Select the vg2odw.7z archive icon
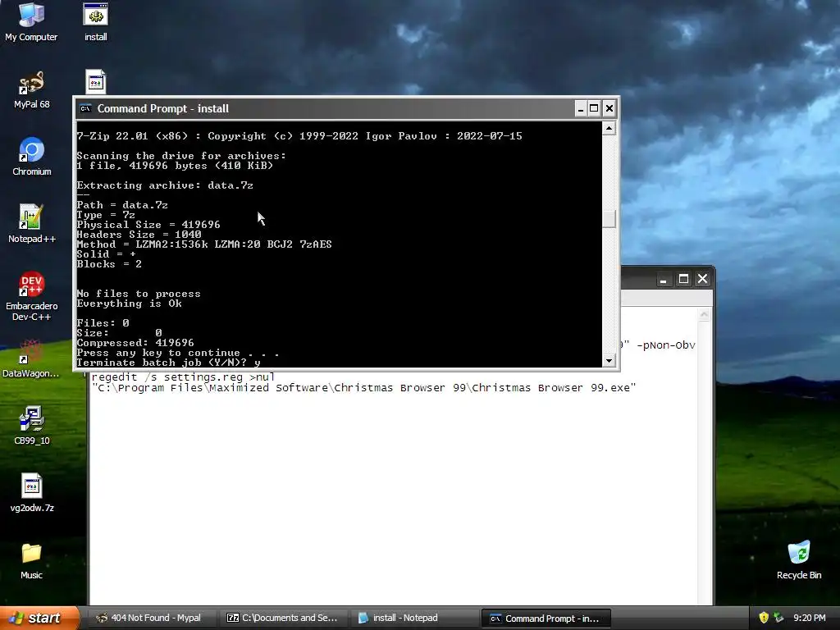This screenshot has height=630, width=840. [x=31, y=493]
